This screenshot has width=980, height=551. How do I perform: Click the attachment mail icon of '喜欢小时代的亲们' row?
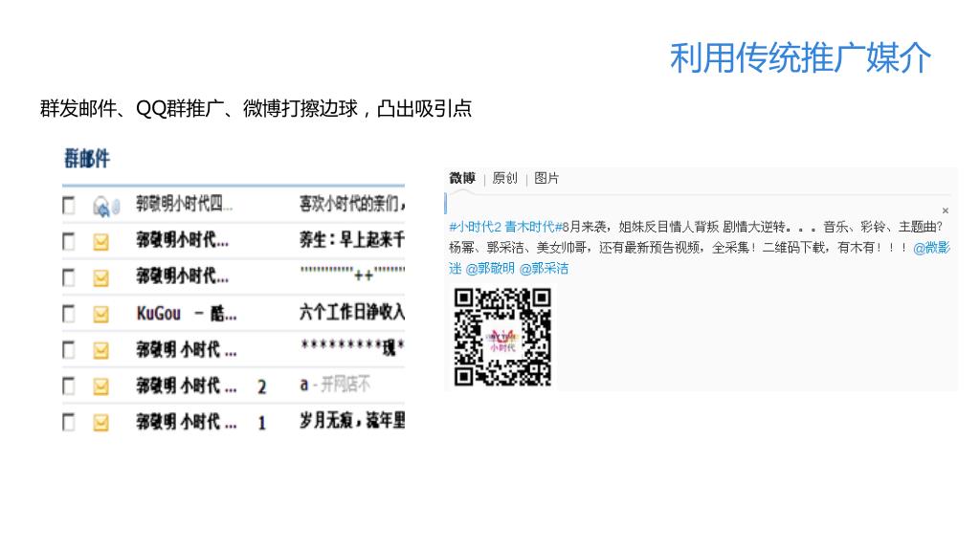pos(105,207)
